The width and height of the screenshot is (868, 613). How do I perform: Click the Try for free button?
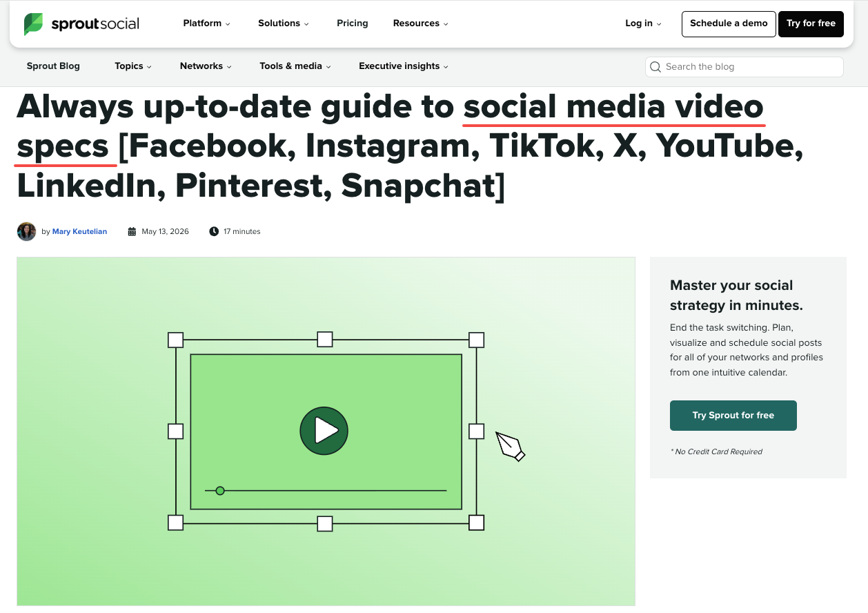[x=811, y=23]
